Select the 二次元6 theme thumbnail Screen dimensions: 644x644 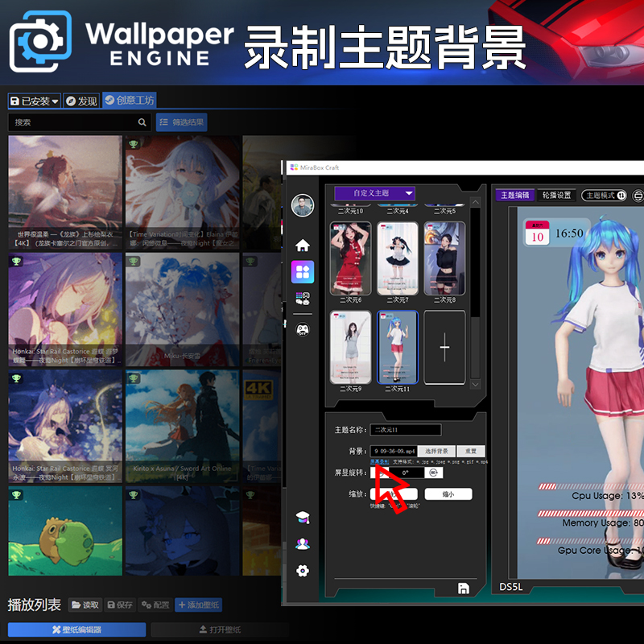coord(350,258)
